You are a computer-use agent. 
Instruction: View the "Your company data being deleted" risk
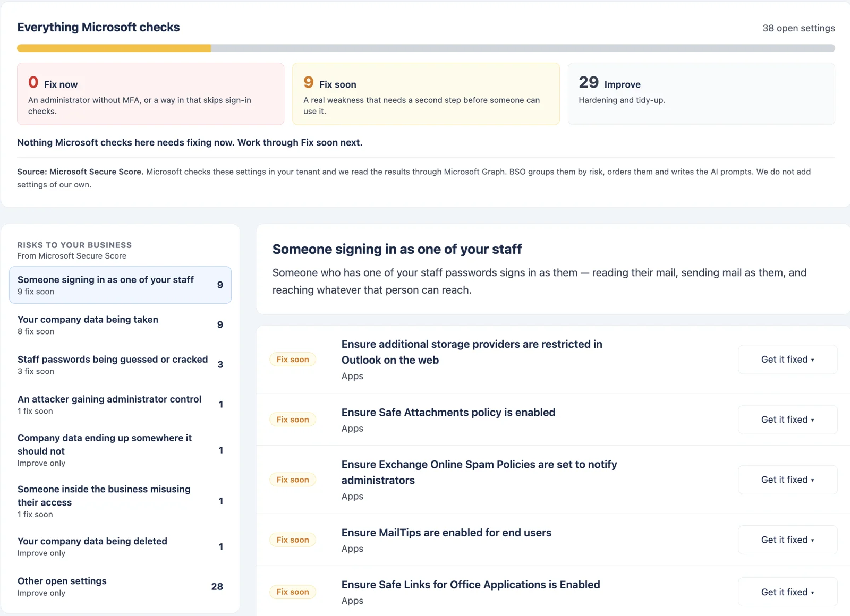[x=120, y=546]
